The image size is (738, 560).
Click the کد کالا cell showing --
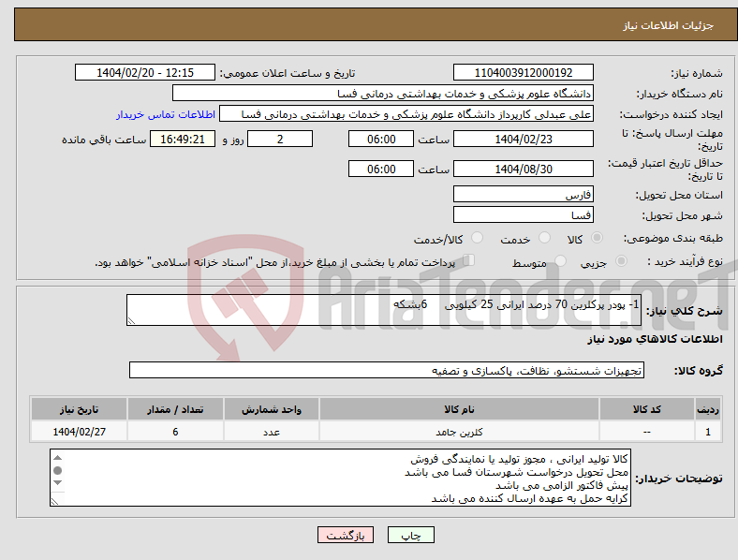[647, 432]
